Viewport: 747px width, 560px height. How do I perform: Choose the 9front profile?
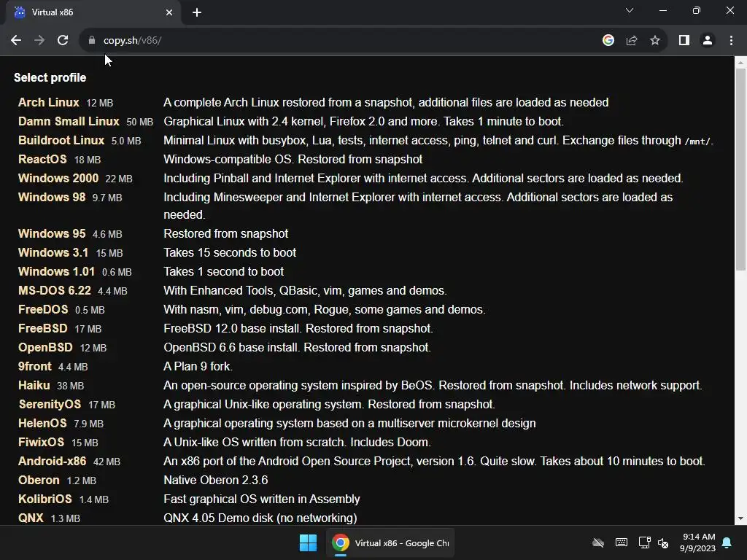click(x=35, y=367)
